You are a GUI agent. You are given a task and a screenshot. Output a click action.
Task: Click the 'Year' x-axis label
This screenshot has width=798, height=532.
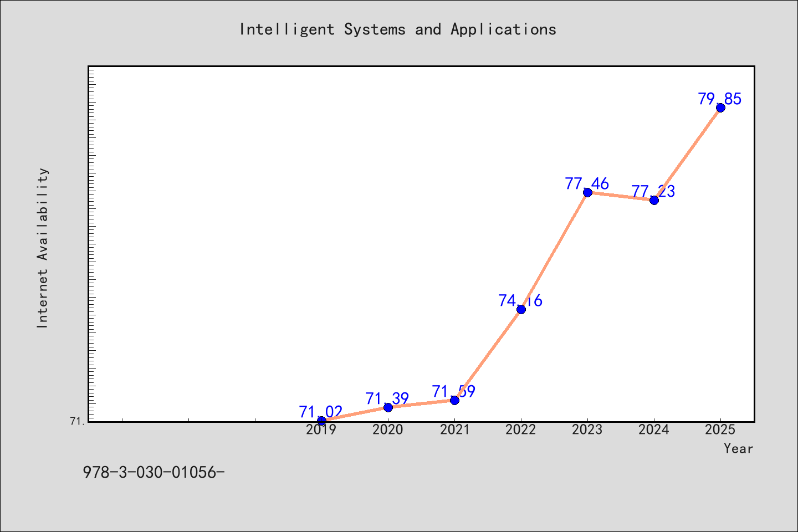(738, 448)
